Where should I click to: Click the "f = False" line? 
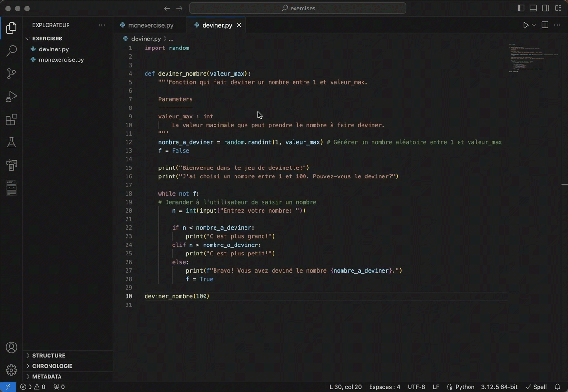174,151
